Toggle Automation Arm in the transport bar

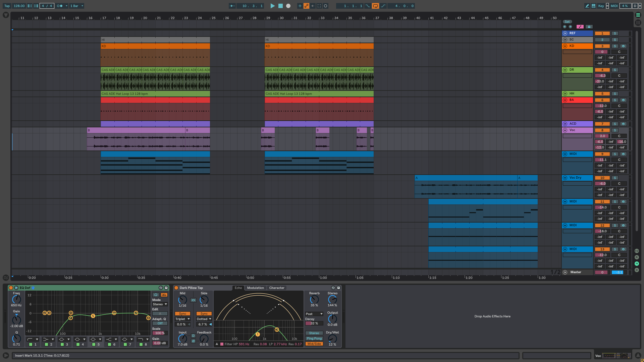[306, 6]
